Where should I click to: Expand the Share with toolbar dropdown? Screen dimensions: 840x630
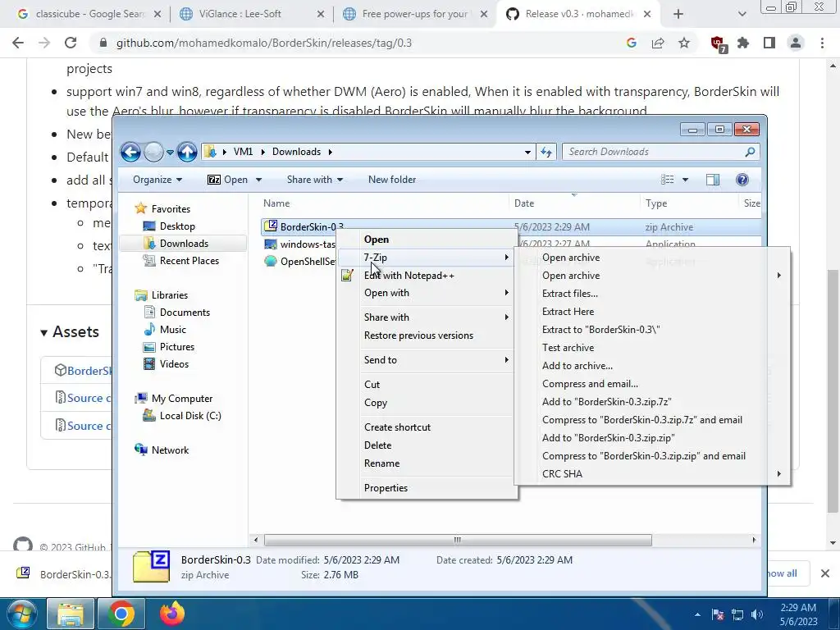pyautogui.click(x=315, y=180)
